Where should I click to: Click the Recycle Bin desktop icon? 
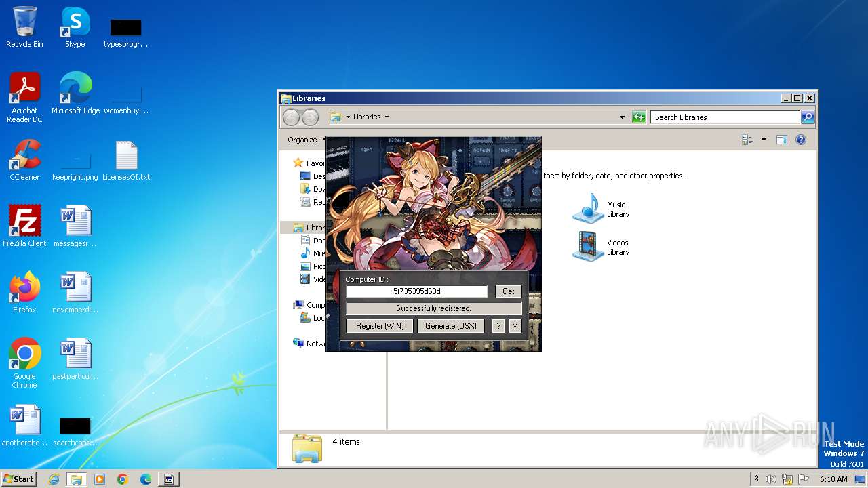coord(24,27)
